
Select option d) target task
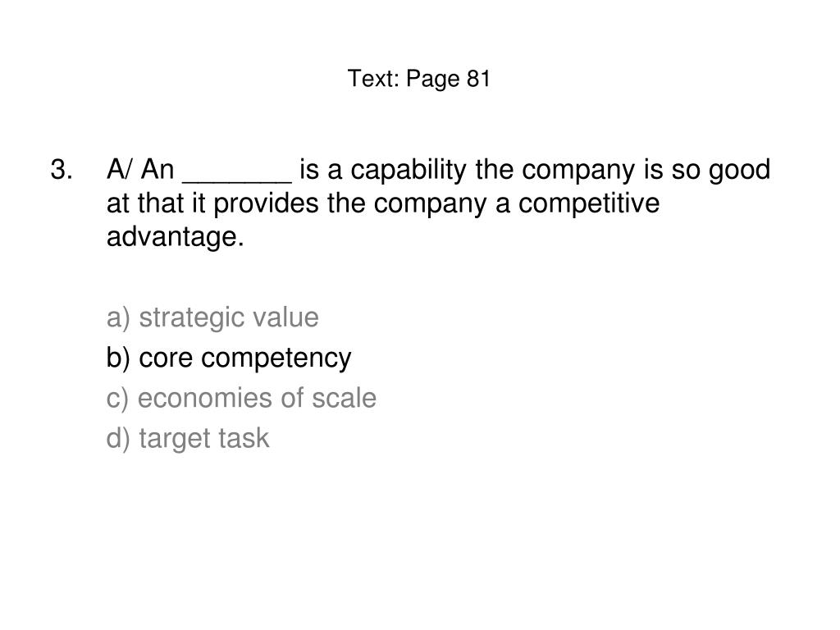(188, 438)
